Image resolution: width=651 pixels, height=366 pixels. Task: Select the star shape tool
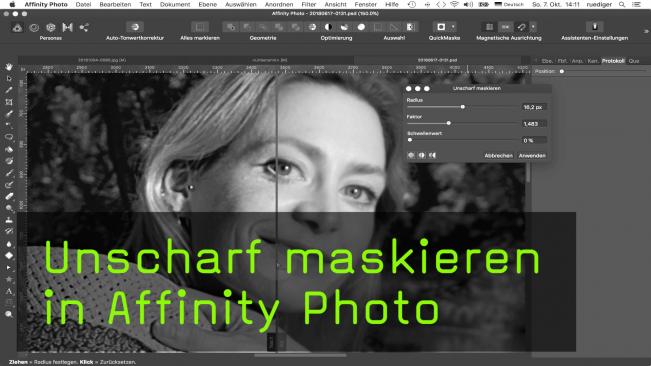tap(9, 279)
